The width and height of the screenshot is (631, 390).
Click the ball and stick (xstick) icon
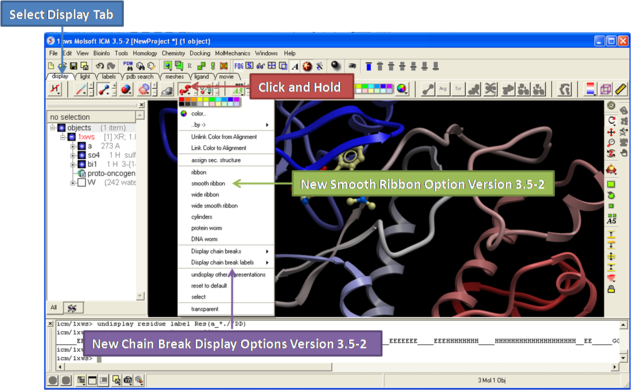click(104, 89)
